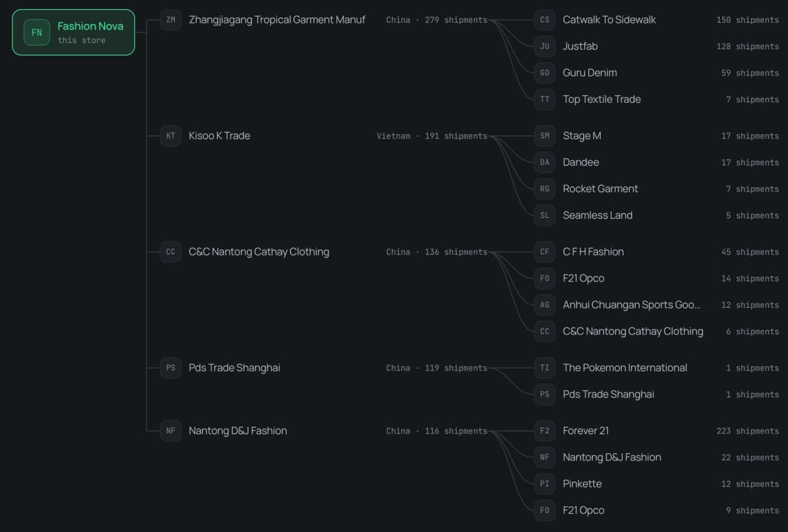Select the Rocket Garment customer name

600,189
